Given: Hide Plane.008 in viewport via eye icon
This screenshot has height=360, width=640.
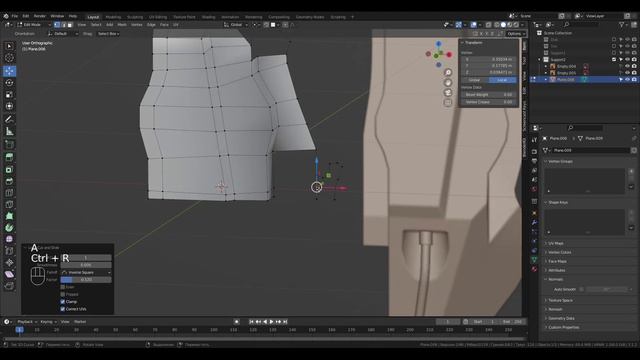Looking at the screenshot, I should point(627,80).
